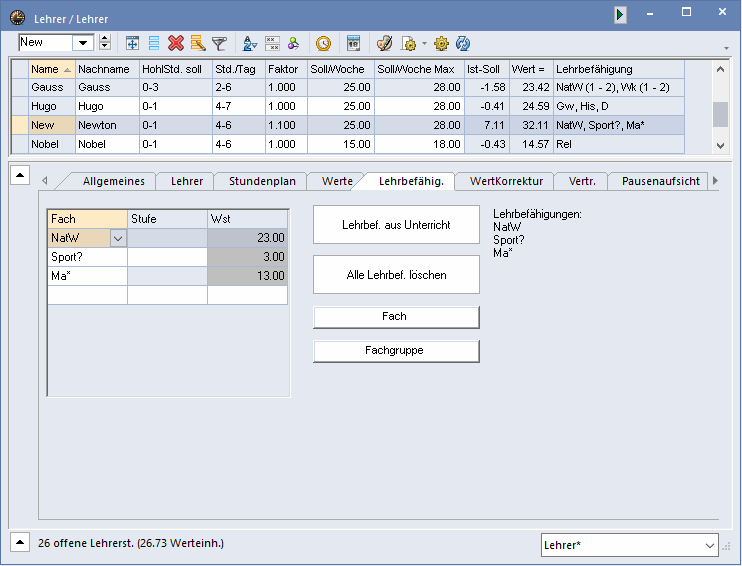Image resolution: width=742 pixels, height=566 pixels.
Task: Switch to the Lehrer tab
Action: tap(187, 181)
